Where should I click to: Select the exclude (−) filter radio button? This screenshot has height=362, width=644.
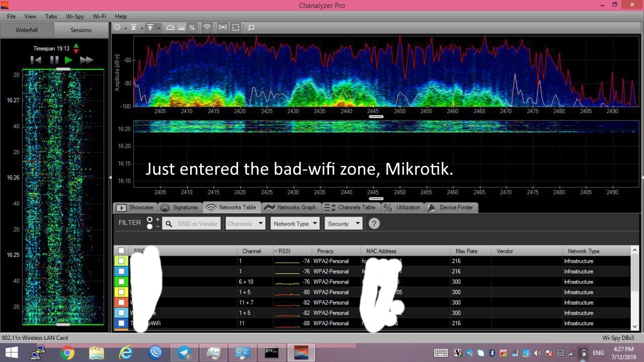tap(149, 227)
